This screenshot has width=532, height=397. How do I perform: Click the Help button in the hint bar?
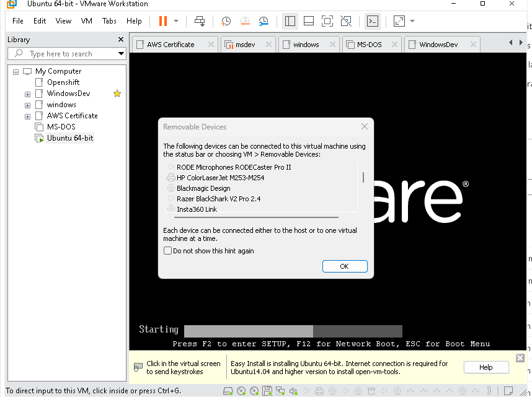click(x=486, y=367)
